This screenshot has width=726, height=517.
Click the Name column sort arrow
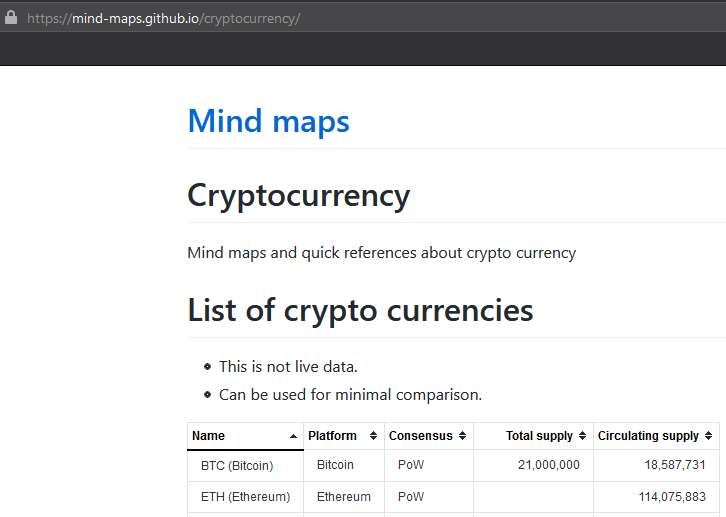click(293, 436)
